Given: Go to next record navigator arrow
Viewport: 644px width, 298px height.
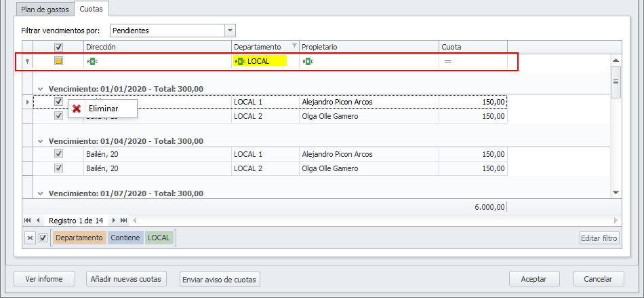Looking at the screenshot, I should [114, 221].
